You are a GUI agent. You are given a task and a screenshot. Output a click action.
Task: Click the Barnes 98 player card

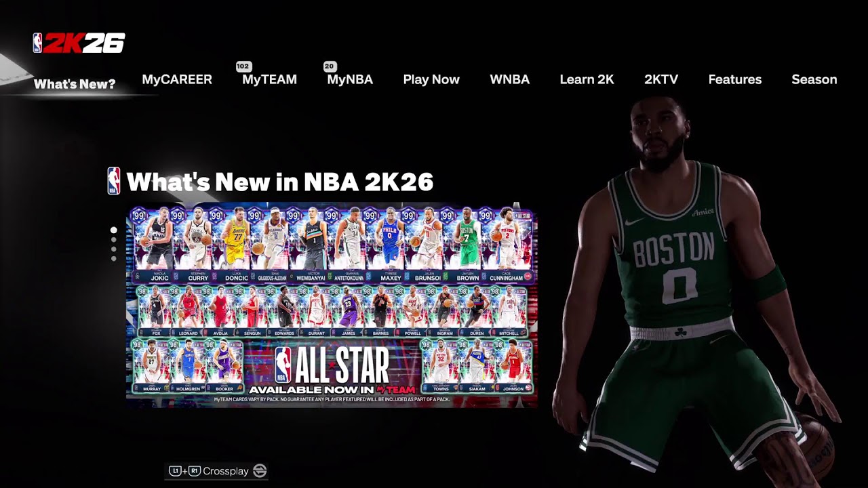380,311
